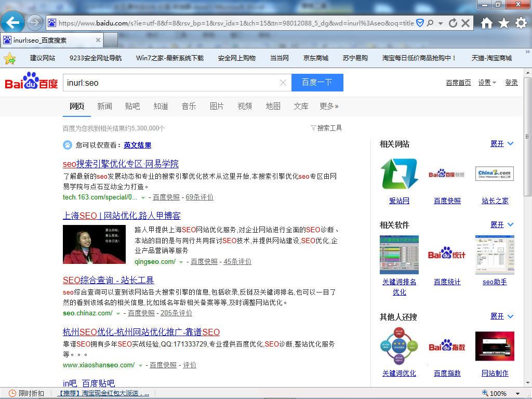Open 杭州SEO优化 靠谱SEO result
Viewport: 532px width, 399px height.
[x=141, y=332]
